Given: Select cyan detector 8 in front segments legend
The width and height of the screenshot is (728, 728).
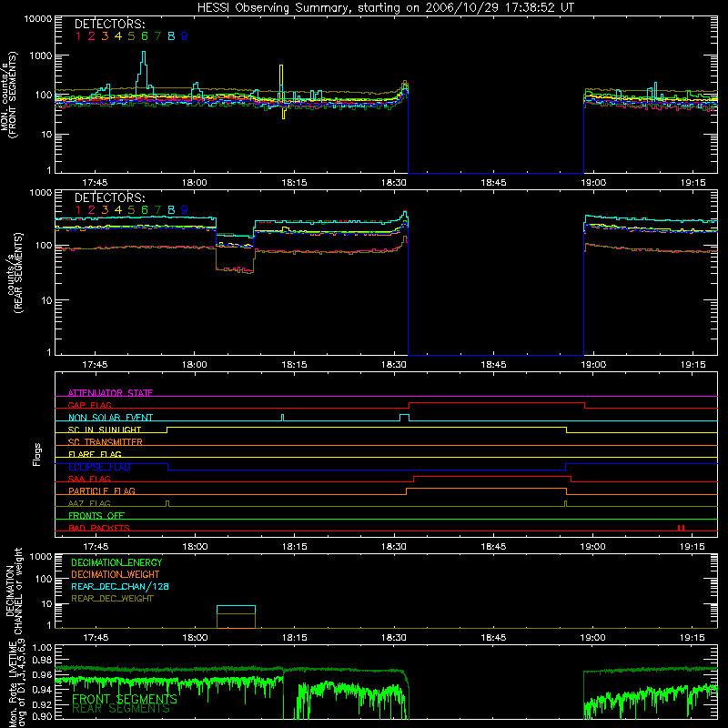Looking at the screenshot, I should [x=171, y=36].
